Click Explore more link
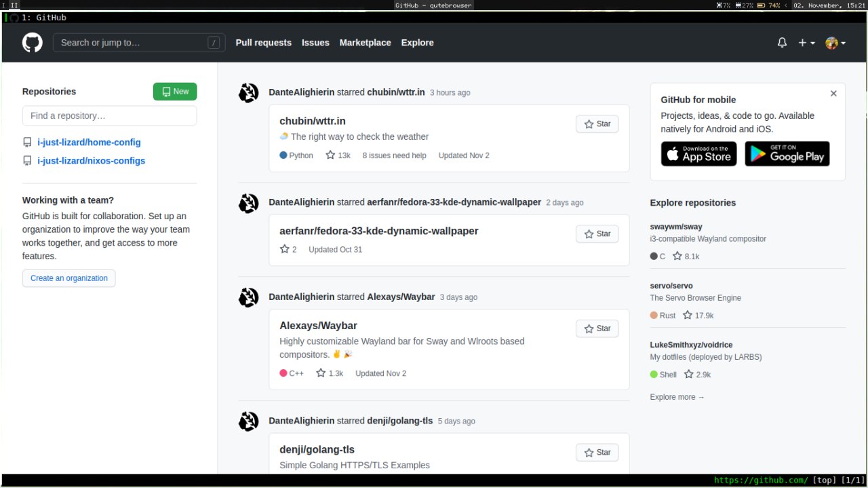Screen dimensions: 868x488 677,397
